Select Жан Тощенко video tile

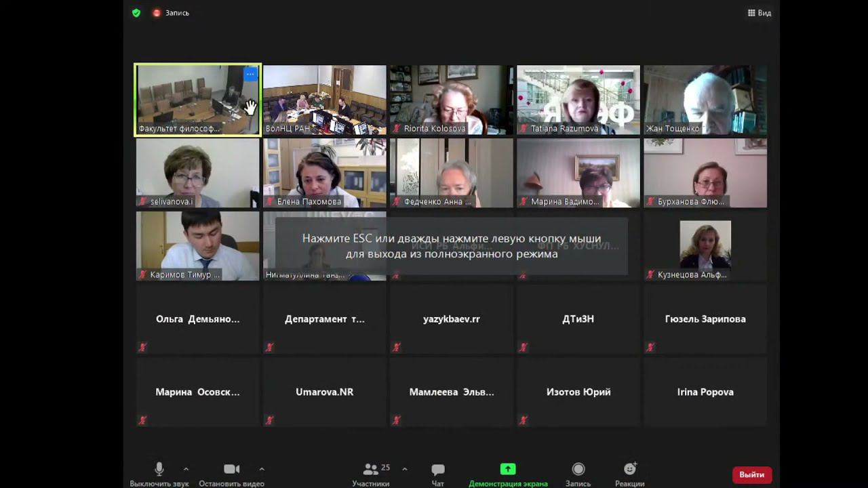[705, 100]
